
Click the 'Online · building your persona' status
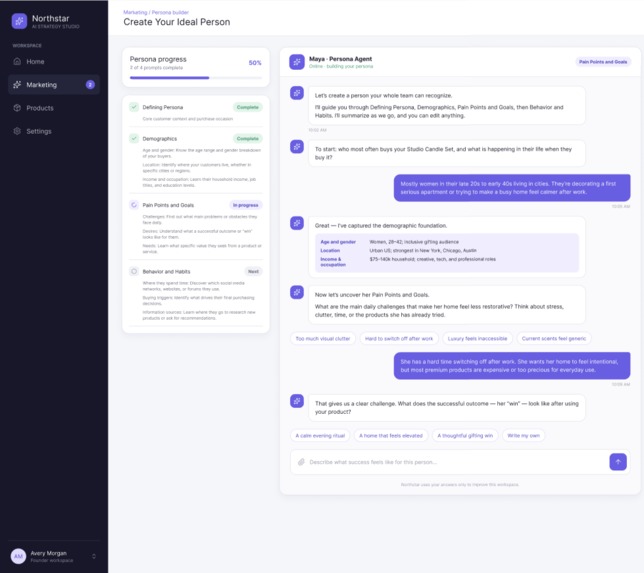341,66
